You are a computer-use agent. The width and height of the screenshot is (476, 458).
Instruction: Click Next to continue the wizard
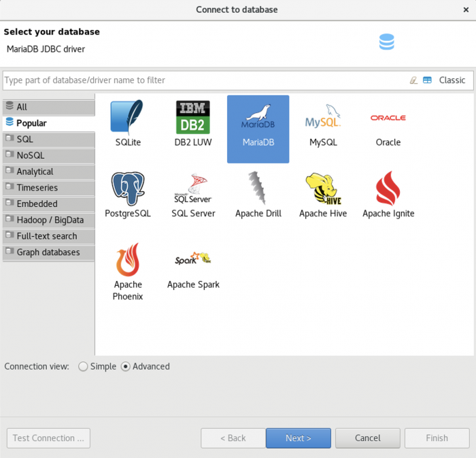tap(299, 438)
